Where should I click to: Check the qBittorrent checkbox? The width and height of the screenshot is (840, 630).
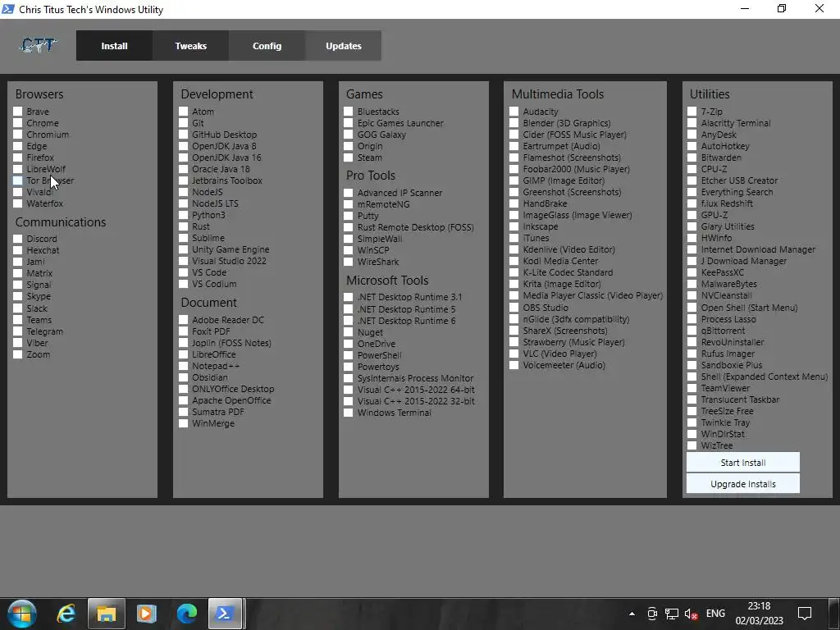point(692,331)
